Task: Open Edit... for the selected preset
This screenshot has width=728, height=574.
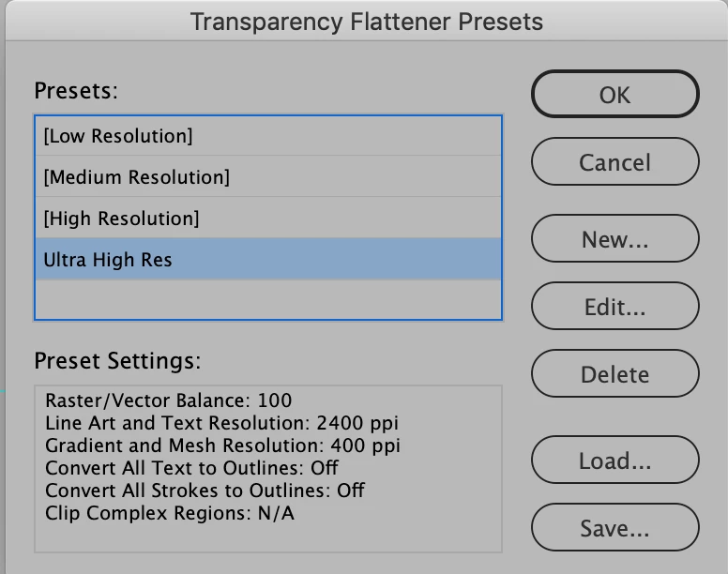Action: 614,307
